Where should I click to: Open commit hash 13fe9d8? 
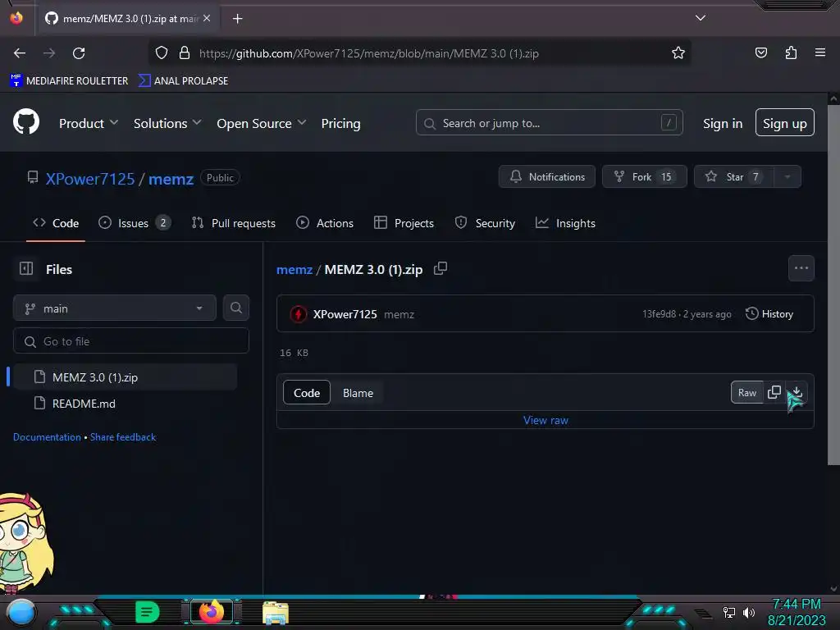click(x=659, y=314)
